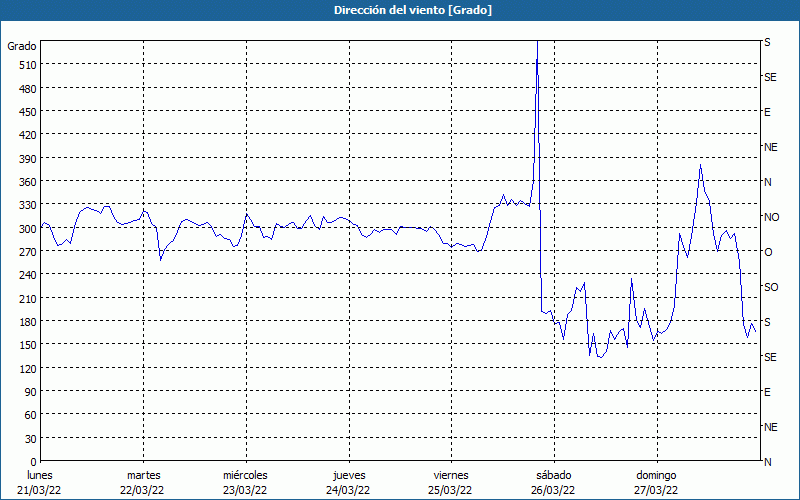Click the 'SE' compass label near 480 degrees
The height and width of the screenshot is (500, 800).
[770, 77]
